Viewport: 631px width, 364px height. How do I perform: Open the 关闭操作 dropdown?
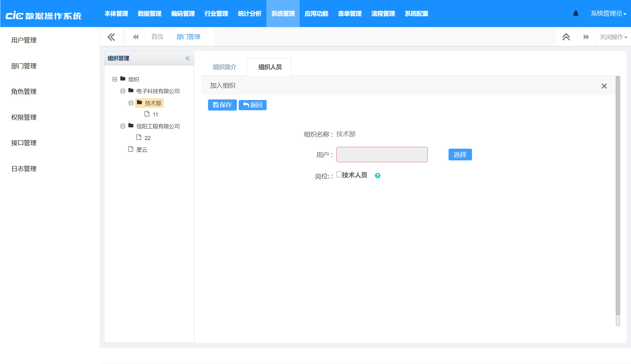pyautogui.click(x=613, y=37)
